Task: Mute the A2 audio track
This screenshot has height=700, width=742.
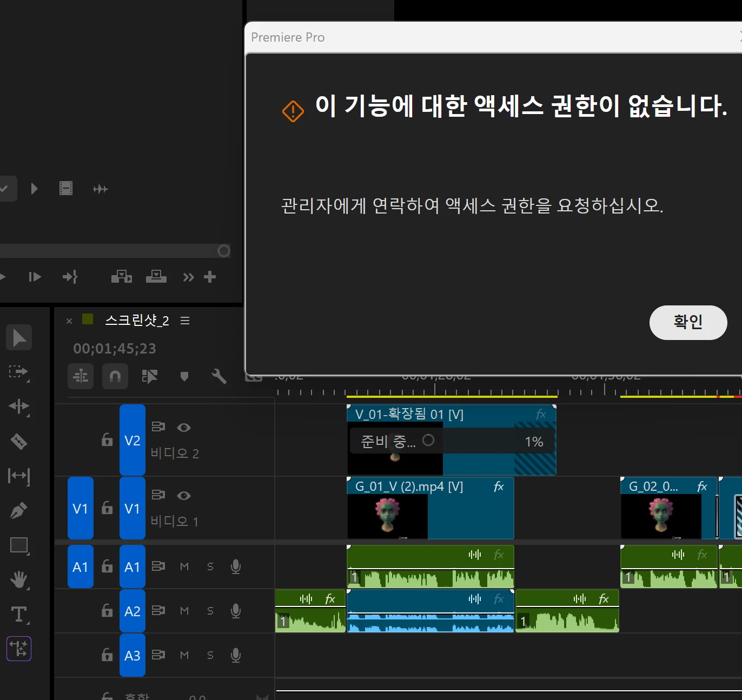Action: [184, 611]
